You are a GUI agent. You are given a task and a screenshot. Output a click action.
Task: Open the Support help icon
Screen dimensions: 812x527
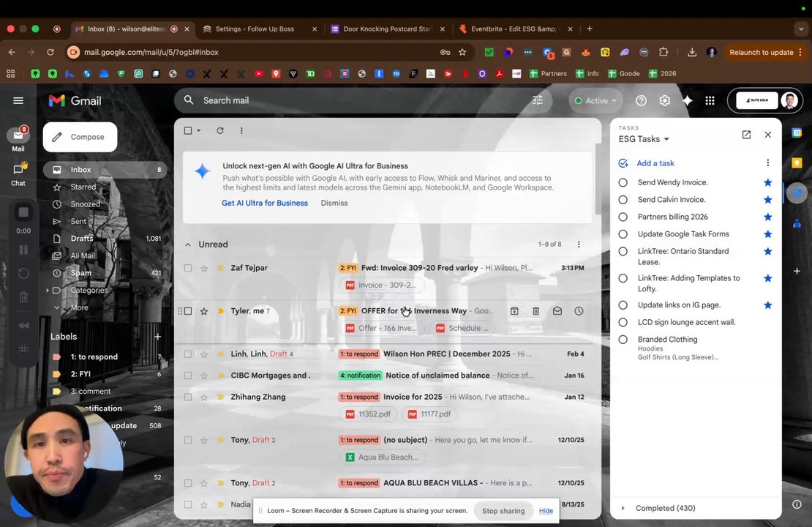point(641,100)
